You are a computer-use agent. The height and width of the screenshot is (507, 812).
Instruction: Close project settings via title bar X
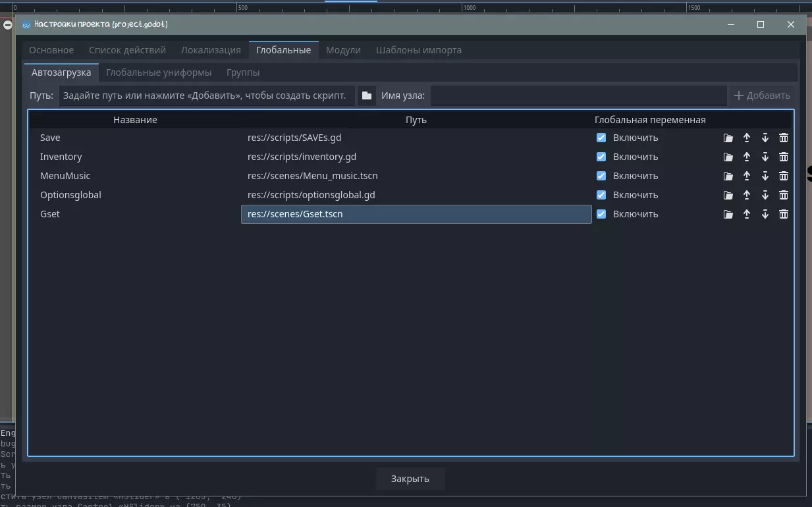(791, 24)
